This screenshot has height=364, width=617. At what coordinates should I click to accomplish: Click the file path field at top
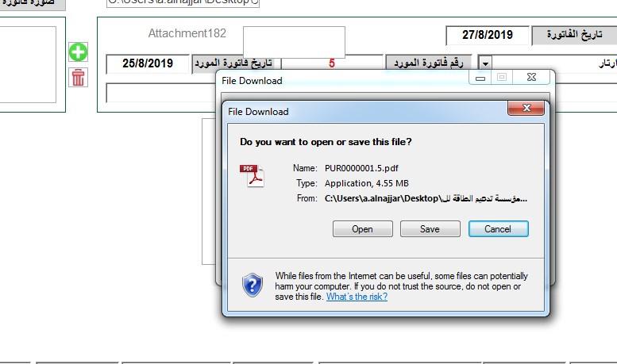[183, 2]
